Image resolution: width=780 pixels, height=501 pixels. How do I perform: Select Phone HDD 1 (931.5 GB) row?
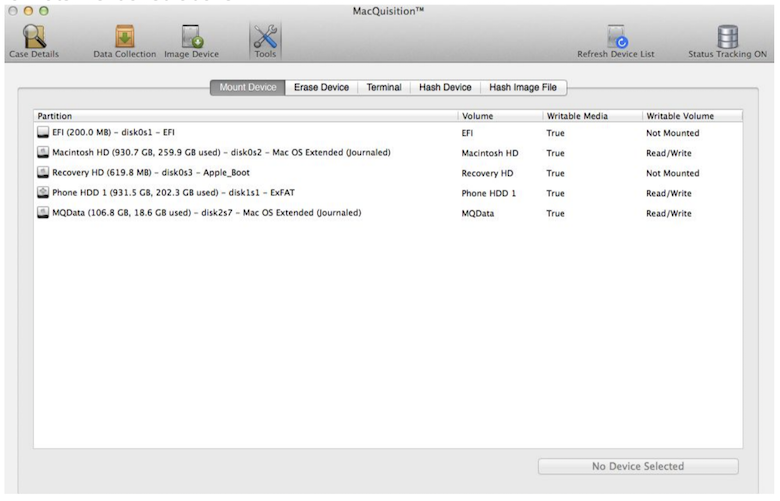(388, 193)
